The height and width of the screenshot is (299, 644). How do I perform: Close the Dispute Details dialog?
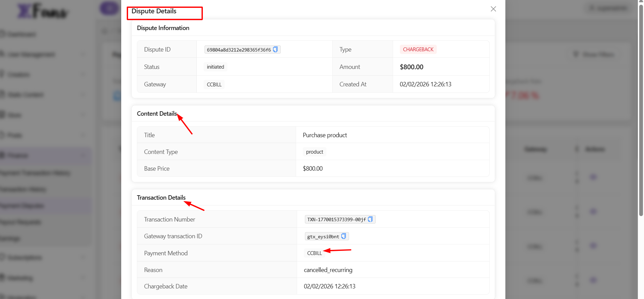(x=493, y=9)
